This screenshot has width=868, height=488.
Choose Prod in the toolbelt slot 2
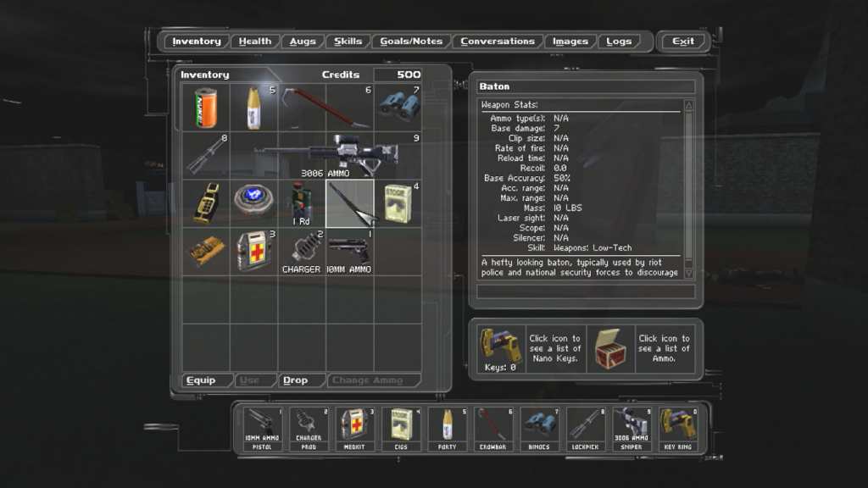(309, 430)
